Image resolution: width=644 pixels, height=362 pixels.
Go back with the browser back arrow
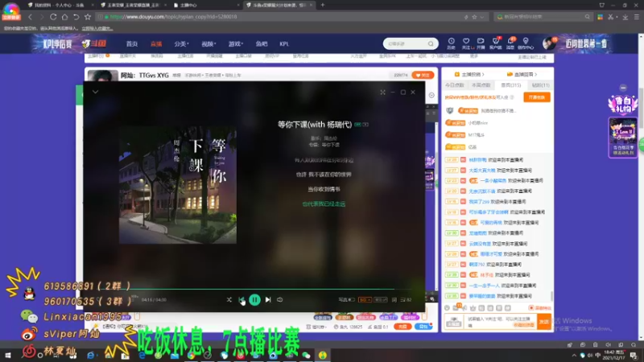pyautogui.click(x=30, y=17)
